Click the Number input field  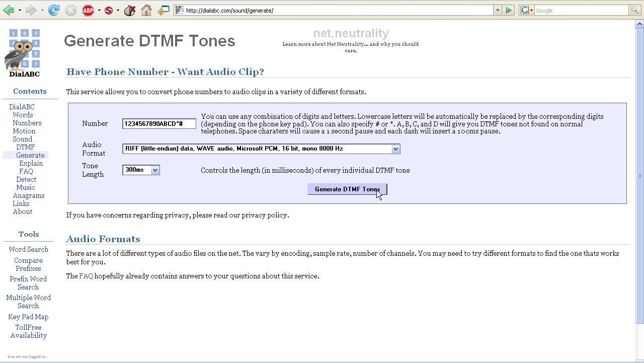coord(159,124)
